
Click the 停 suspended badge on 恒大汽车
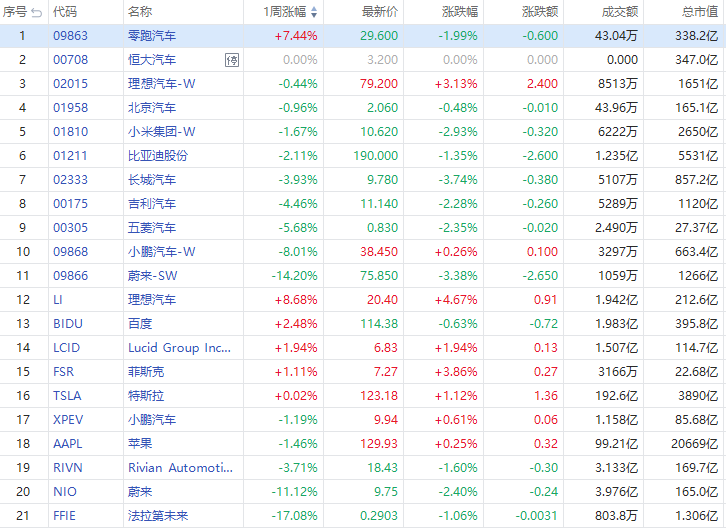(x=232, y=60)
